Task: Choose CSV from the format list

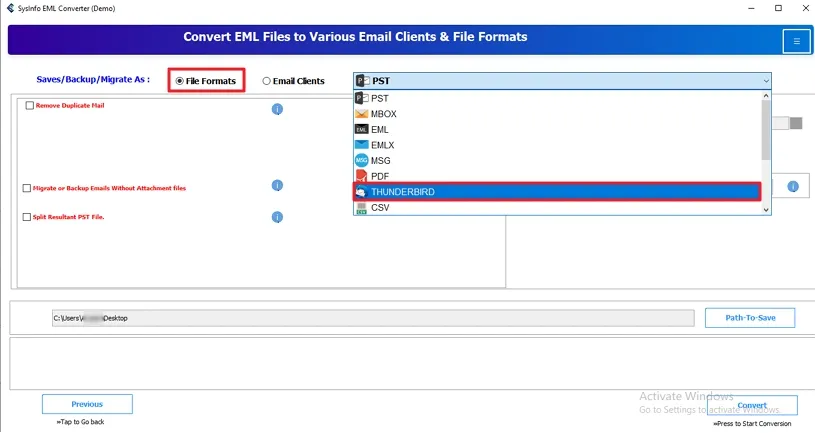Action: tap(557, 208)
